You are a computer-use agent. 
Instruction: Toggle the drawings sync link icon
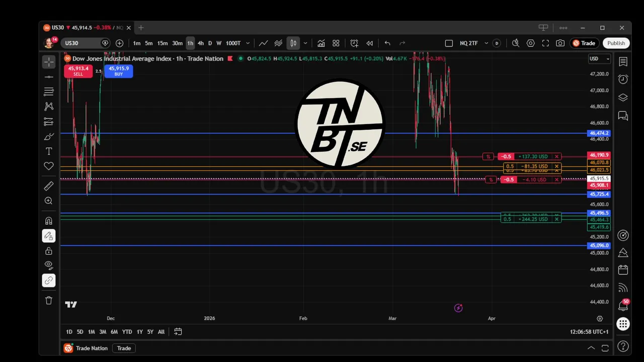[49, 281]
